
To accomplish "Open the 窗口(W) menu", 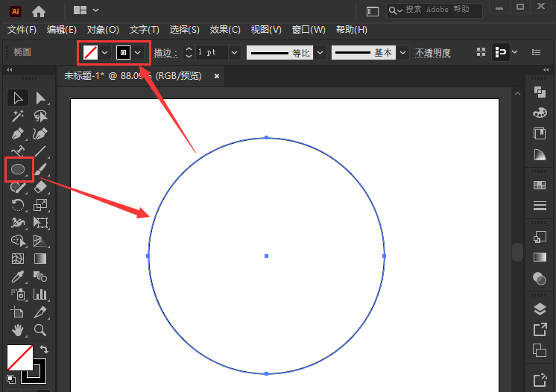I will [x=309, y=30].
